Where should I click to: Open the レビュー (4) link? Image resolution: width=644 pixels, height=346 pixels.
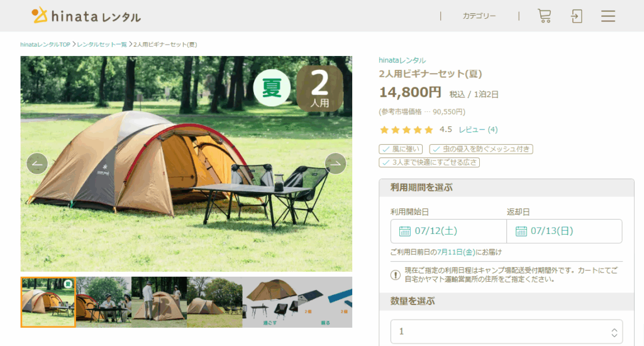coord(478,130)
